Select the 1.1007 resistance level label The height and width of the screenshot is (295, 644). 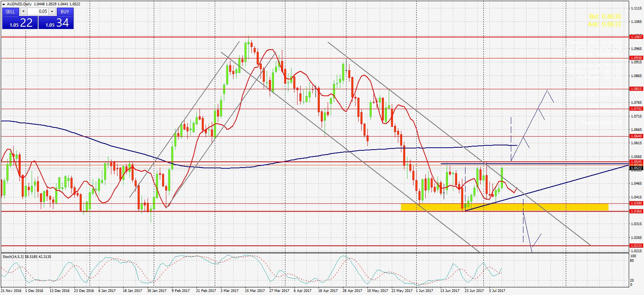click(636, 37)
